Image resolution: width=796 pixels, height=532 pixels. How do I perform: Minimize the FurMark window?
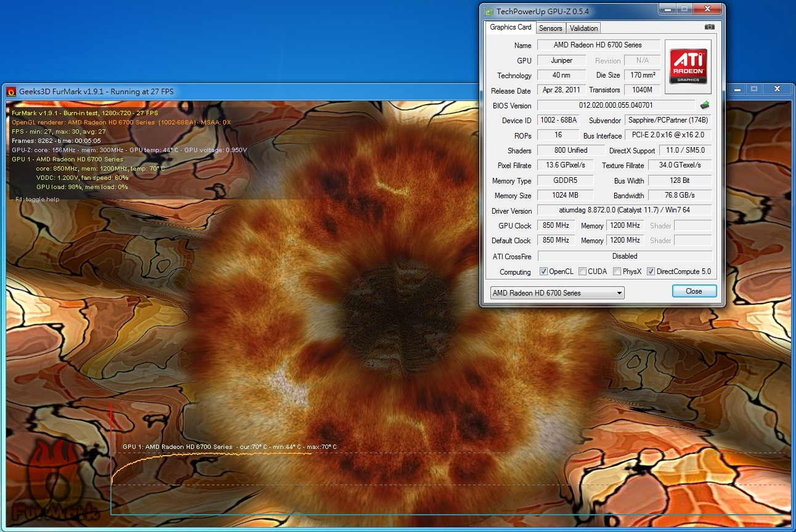(x=737, y=89)
